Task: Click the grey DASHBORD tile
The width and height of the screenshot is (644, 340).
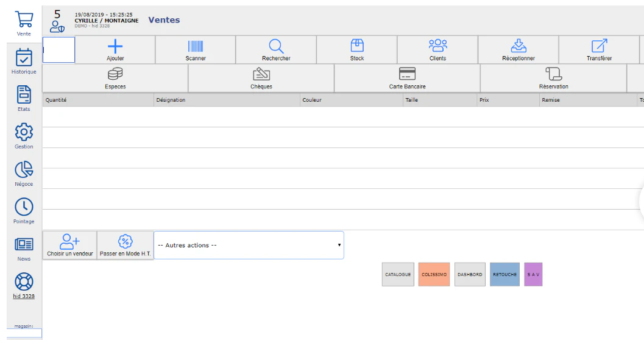Action: click(x=470, y=274)
